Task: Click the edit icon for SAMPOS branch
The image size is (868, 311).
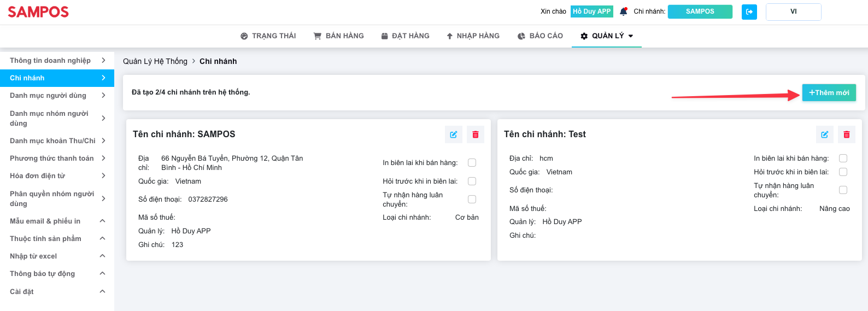Action: [x=454, y=134]
